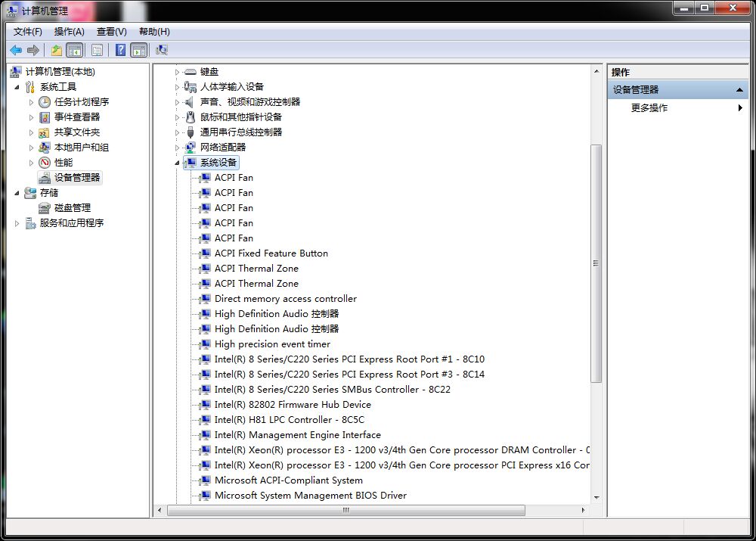Collapse the 系统工具 tree node
The image size is (756, 541).
[x=17, y=87]
